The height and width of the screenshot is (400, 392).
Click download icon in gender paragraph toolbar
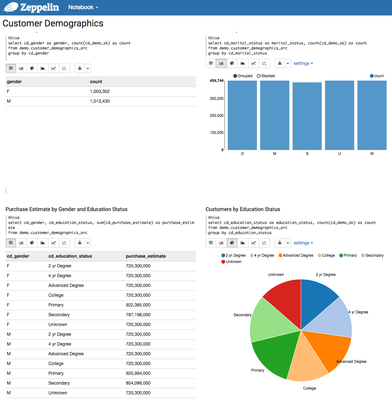point(80,68)
